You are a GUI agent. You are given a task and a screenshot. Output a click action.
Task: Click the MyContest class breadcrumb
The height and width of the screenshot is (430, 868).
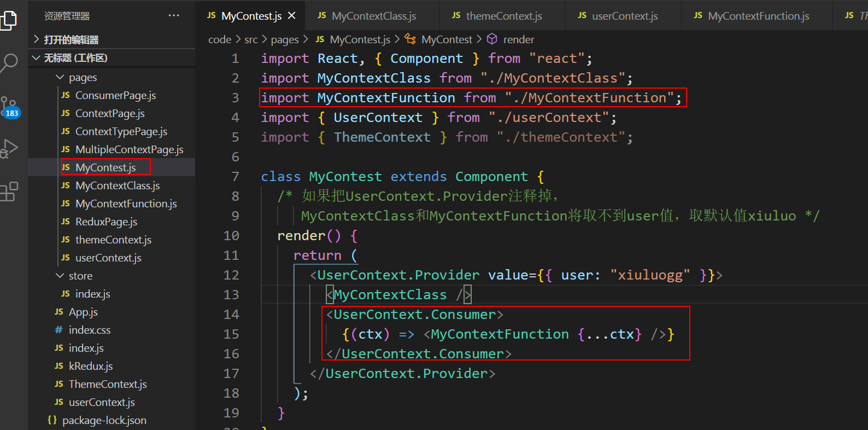(x=447, y=39)
